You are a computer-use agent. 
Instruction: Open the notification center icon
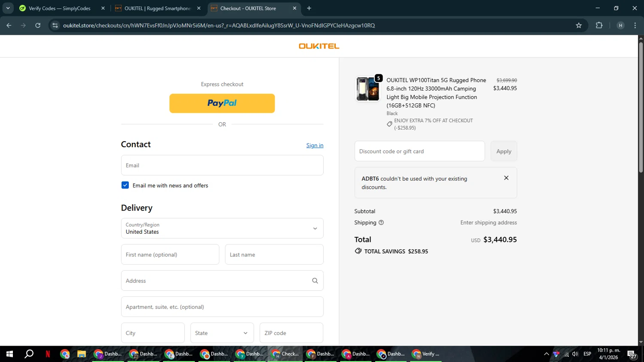click(x=632, y=354)
